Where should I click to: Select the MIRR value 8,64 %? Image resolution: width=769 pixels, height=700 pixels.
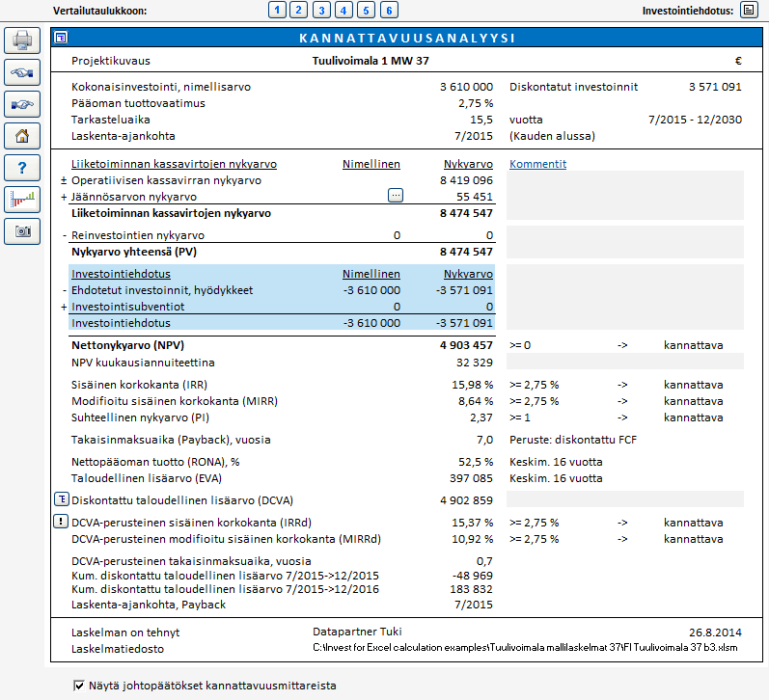coord(476,401)
